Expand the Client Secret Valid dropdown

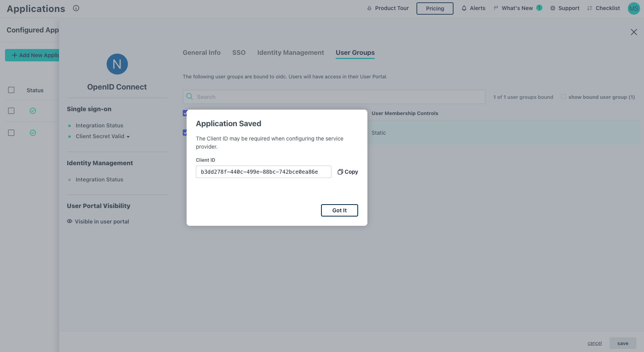tap(128, 136)
